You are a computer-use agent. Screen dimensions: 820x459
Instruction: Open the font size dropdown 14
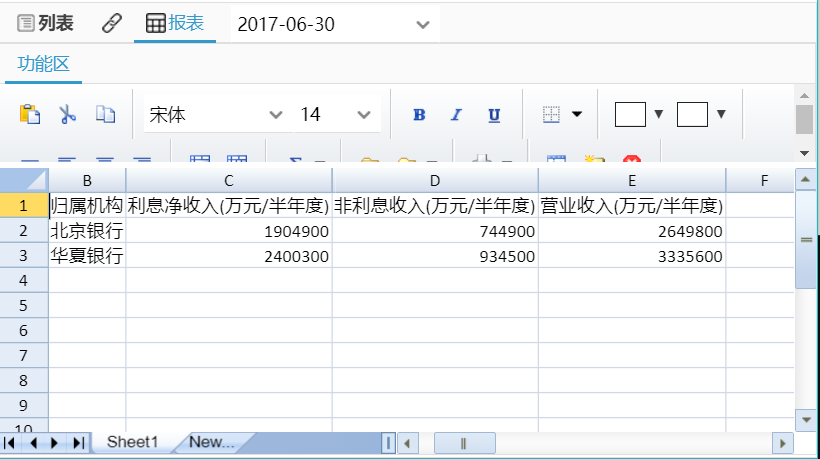coord(336,114)
